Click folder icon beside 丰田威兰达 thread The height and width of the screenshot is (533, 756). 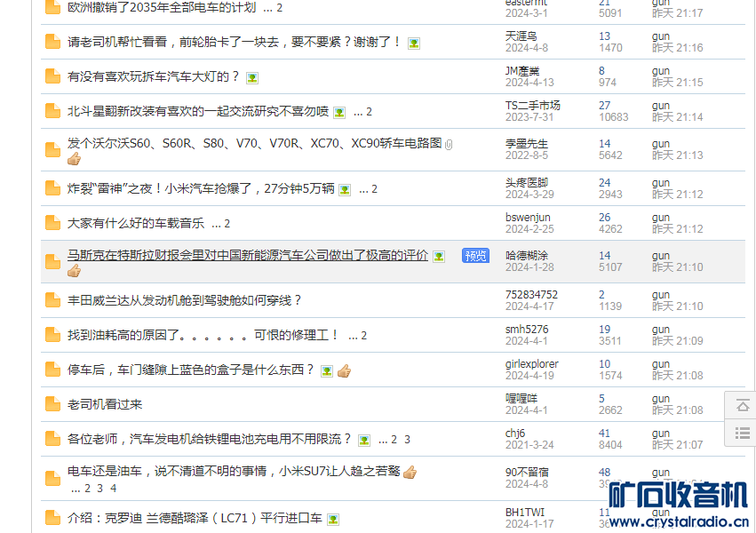pyautogui.click(x=52, y=300)
